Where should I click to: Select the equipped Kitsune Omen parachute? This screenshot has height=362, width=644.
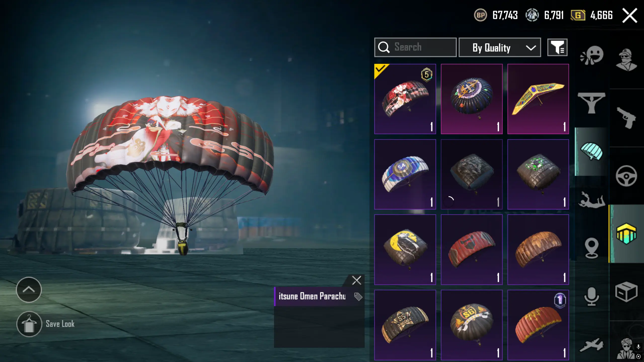[x=405, y=99]
